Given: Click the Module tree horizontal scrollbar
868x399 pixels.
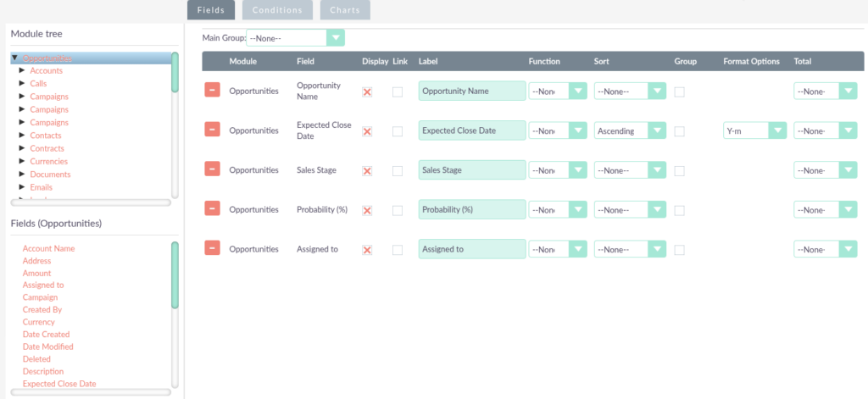Looking at the screenshot, I should click(x=91, y=202).
